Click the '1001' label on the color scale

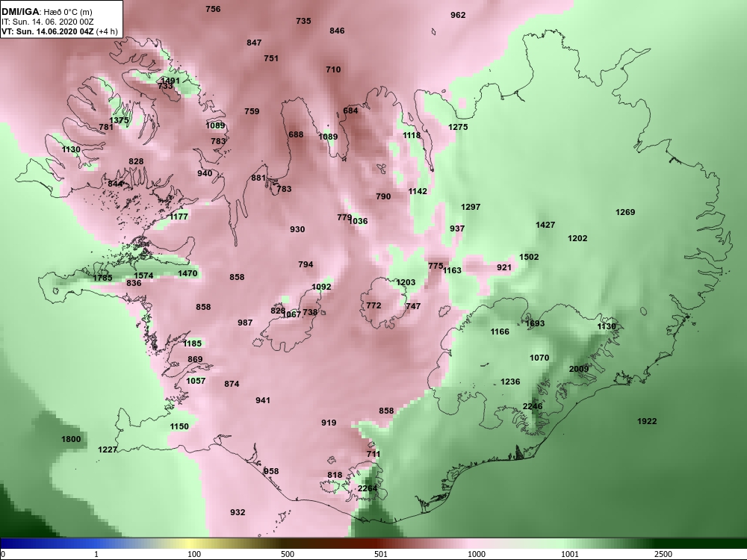(x=570, y=554)
